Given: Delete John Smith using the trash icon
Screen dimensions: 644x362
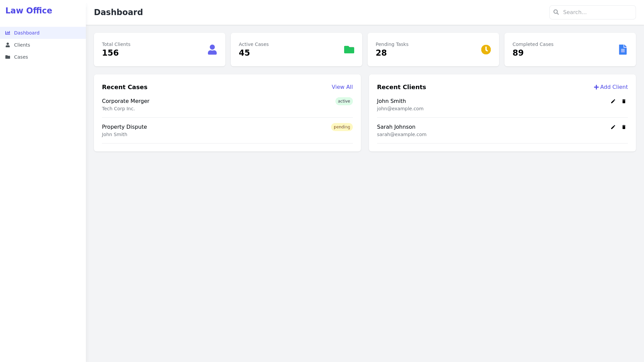Looking at the screenshot, I should coord(624,101).
